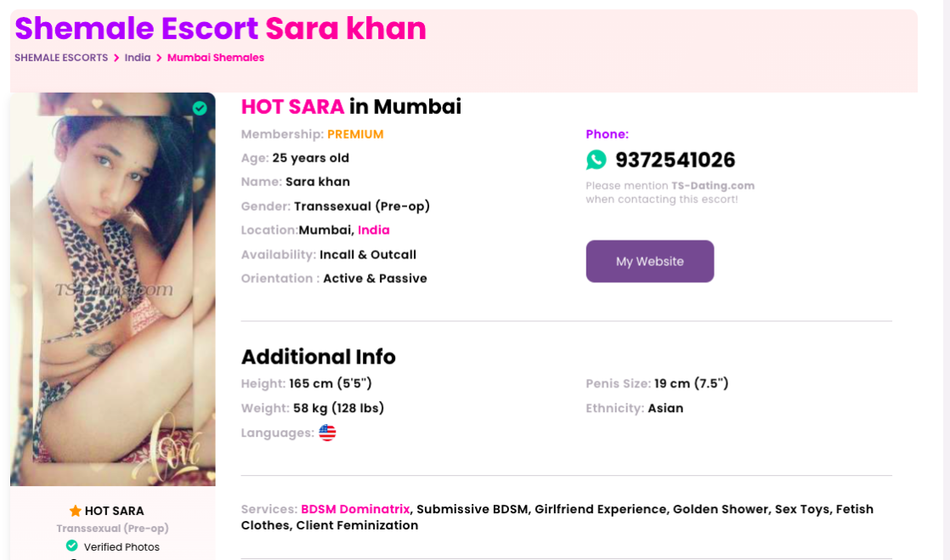Screen dimensions: 950x560
Task: Click the breadcrumb arrow before Mumbai Shemales
Action: pyautogui.click(x=159, y=58)
